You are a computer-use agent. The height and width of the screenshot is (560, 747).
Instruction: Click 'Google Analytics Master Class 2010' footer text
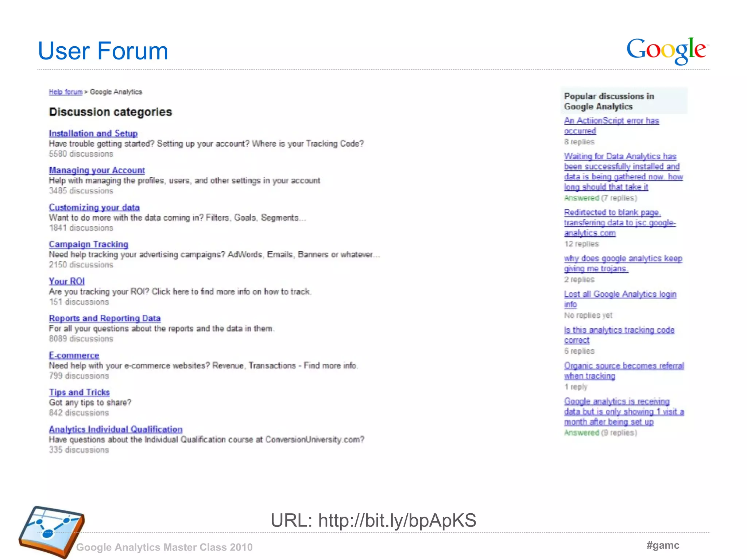coord(164,547)
